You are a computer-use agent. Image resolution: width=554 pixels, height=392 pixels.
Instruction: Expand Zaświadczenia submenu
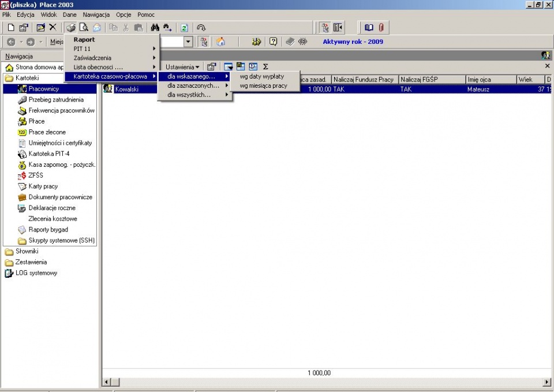[112, 58]
